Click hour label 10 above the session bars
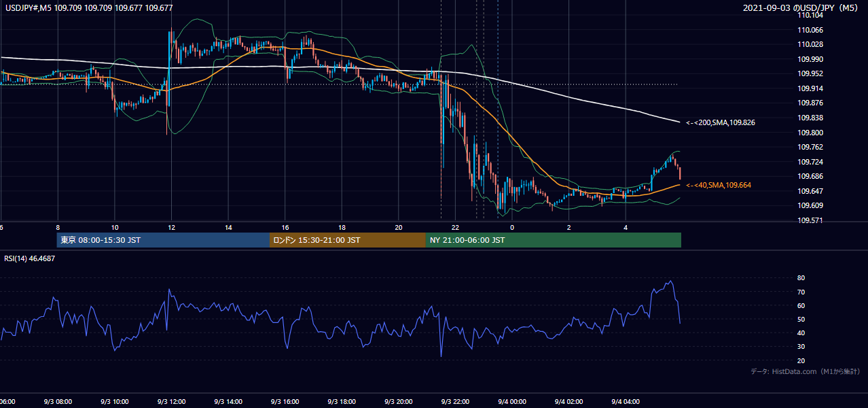Screen dimensions: 868x408 115,228
